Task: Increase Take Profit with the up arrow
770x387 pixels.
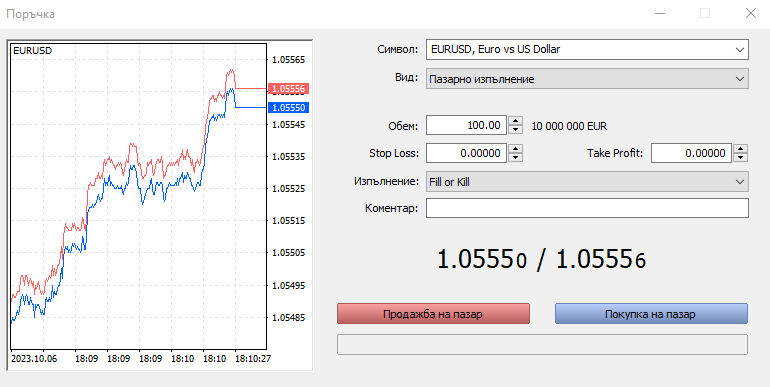Action: tap(741, 149)
